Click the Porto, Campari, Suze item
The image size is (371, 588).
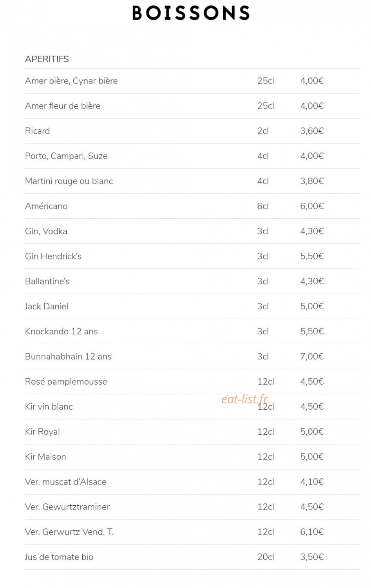pos(192,156)
